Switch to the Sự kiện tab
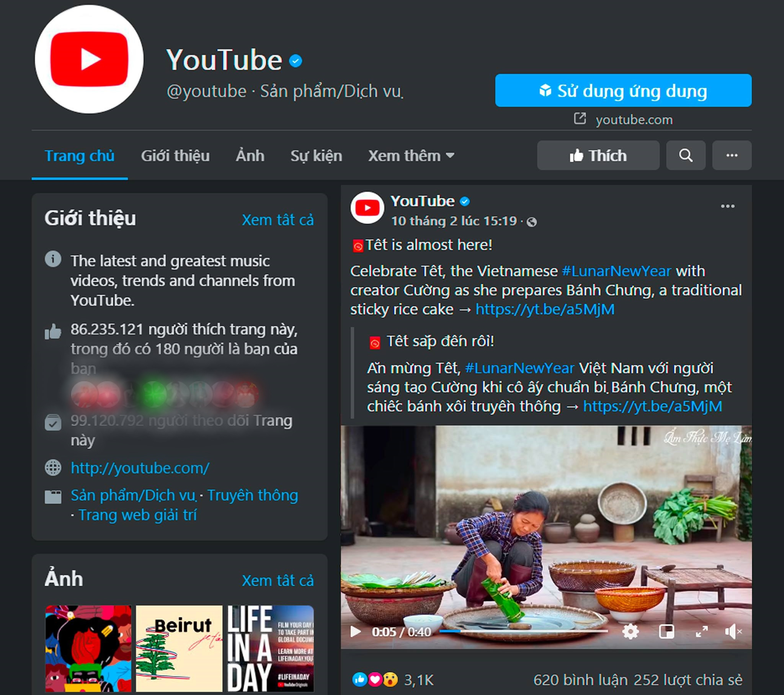 (x=316, y=156)
